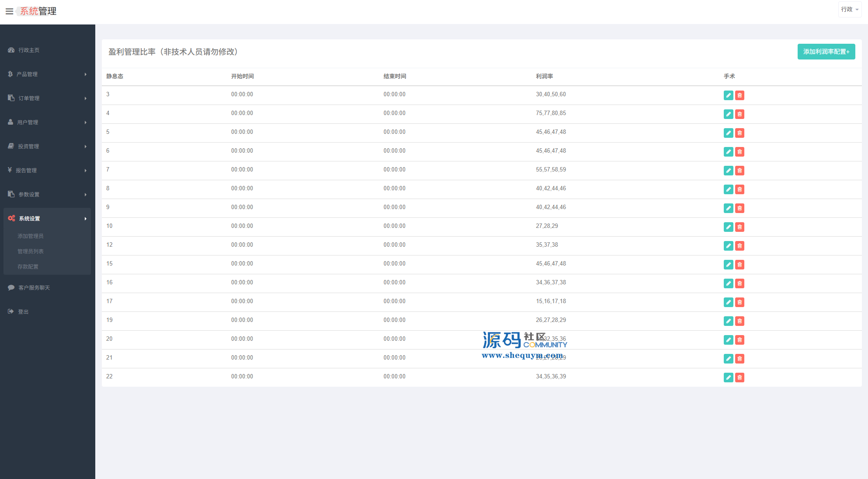Viewport: 868px width, 479px height.
Task: Open 存款配置 submenu item
Action: click(x=28, y=267)
